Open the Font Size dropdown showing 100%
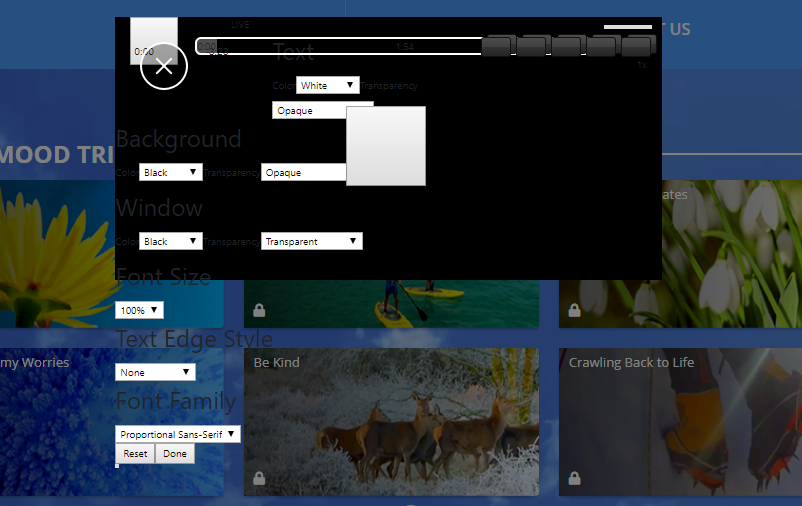The image size is (802, 506). coord(139,310)
